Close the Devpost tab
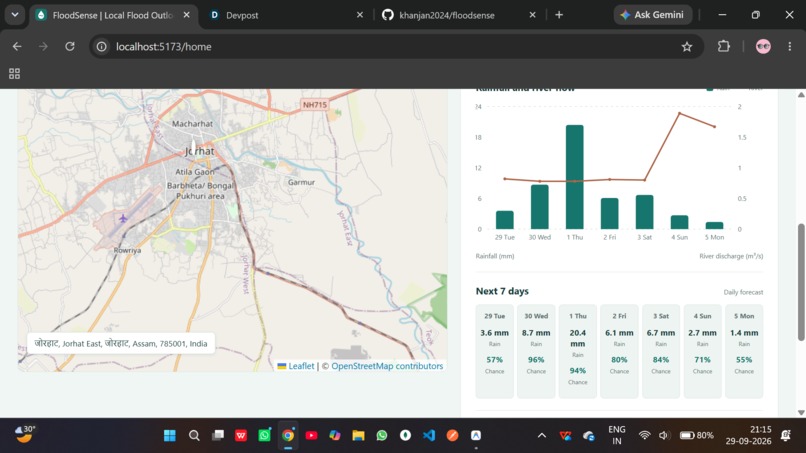This screenshot has height=453, width=806. tap(360, 15)
